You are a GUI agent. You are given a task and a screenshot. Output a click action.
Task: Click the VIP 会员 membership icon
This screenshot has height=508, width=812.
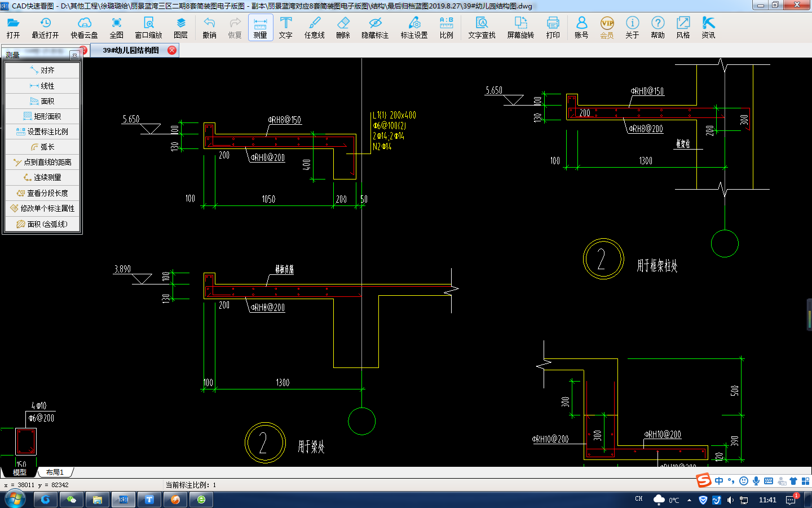pos(607,28)
